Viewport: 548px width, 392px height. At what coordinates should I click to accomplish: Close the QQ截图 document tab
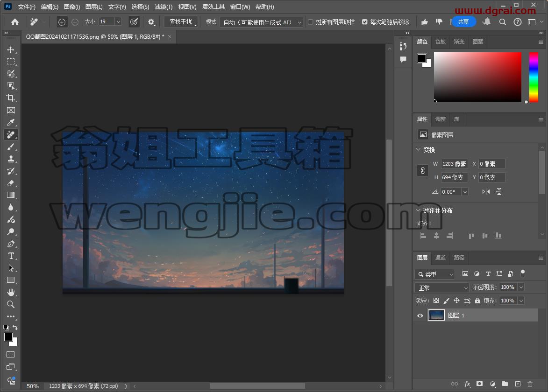(x=170, y=37)
